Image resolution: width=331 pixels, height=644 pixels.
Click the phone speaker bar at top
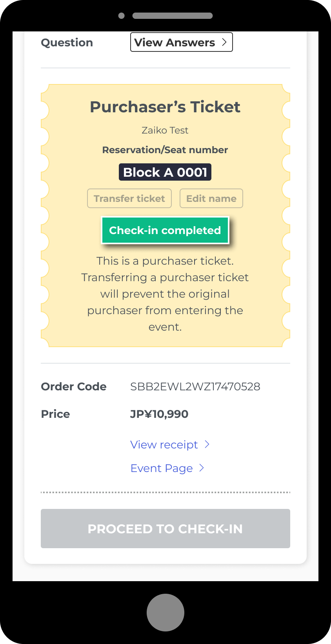[x=173, y=16]
